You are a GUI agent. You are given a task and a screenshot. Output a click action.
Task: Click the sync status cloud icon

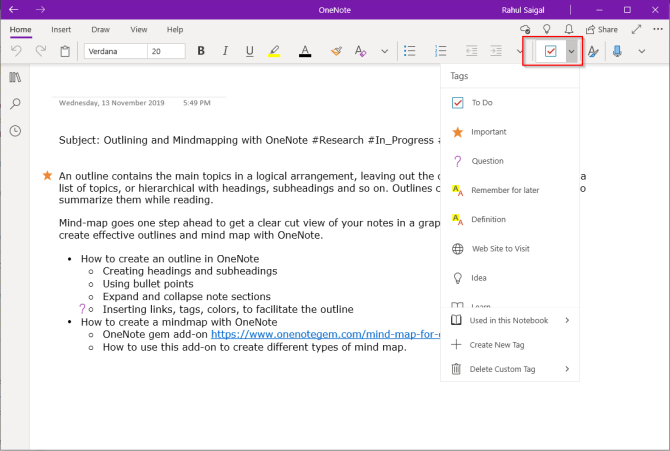(x=525, y=29)
